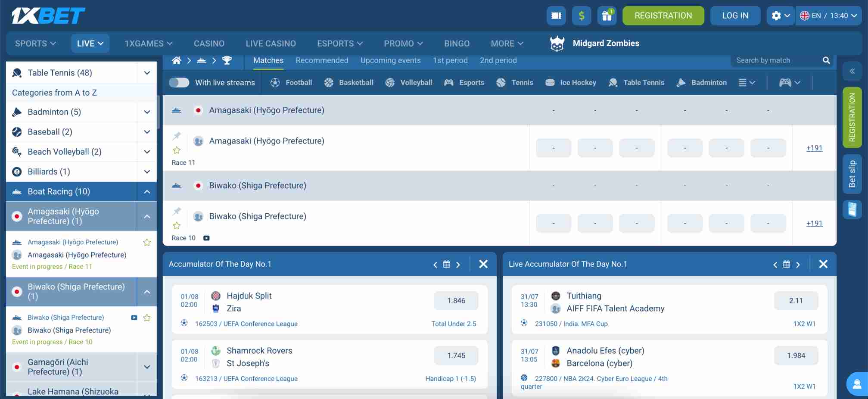Open the PROMO menu
The width and height of the screenshot is (868, 399).
pos(403,44)
